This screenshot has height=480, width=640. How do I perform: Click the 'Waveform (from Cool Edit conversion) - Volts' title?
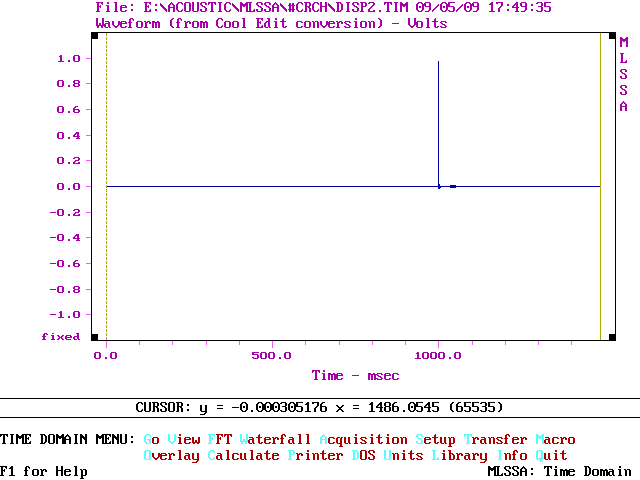click(x=271, y=23)
